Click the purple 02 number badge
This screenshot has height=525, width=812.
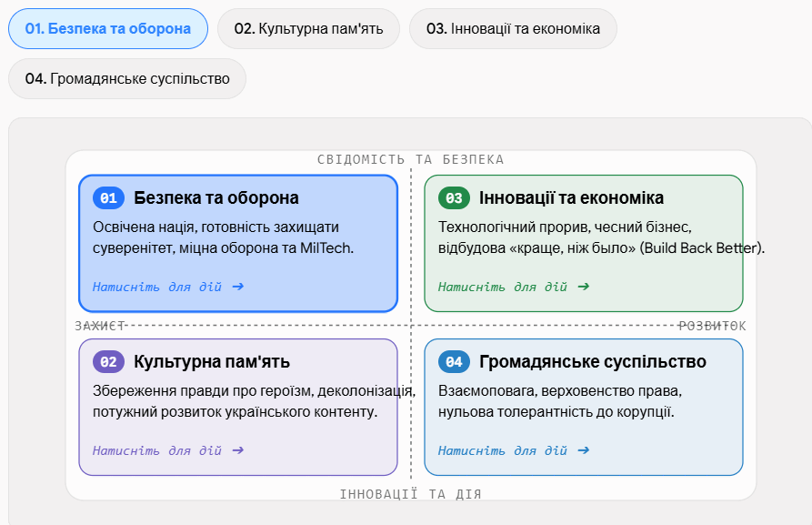[109, 362]
